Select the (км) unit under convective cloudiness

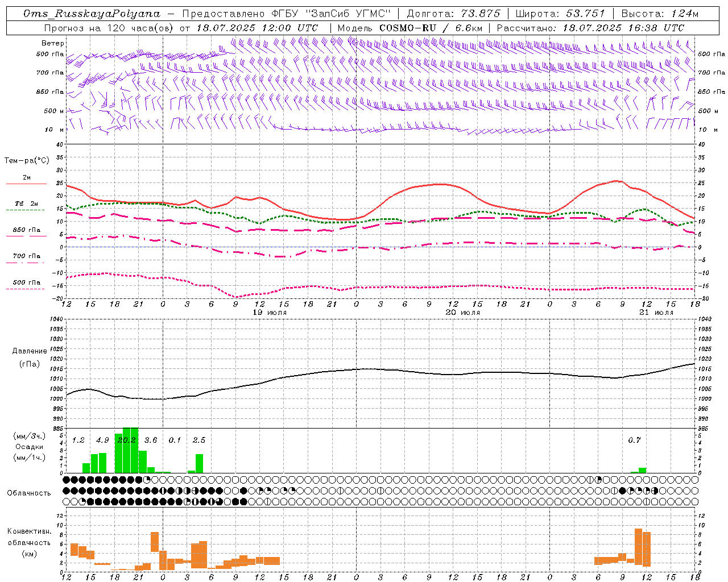[x=30, y=554]
